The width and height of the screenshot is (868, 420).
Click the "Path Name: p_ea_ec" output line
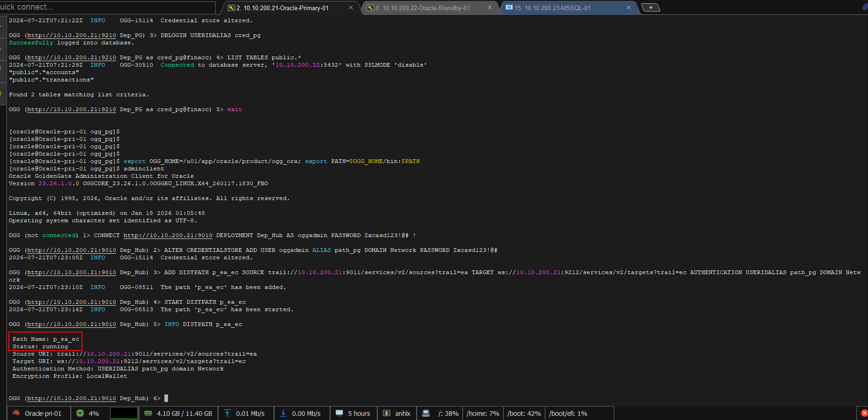pyautogui.click(x=46, y=339)
